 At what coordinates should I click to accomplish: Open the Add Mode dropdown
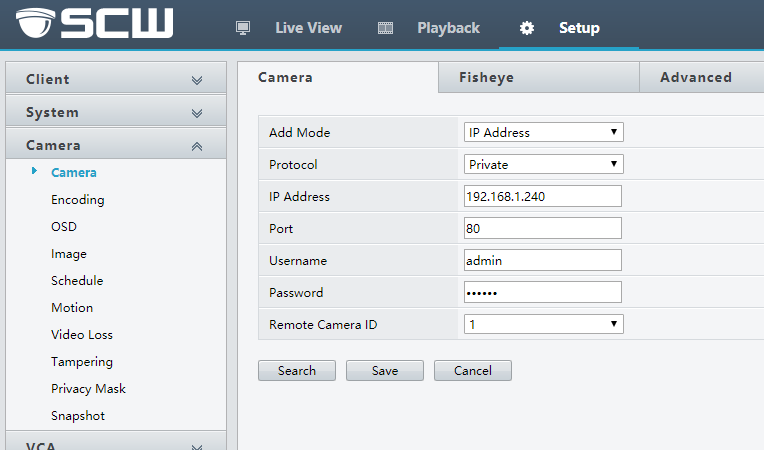pos(543,132)
